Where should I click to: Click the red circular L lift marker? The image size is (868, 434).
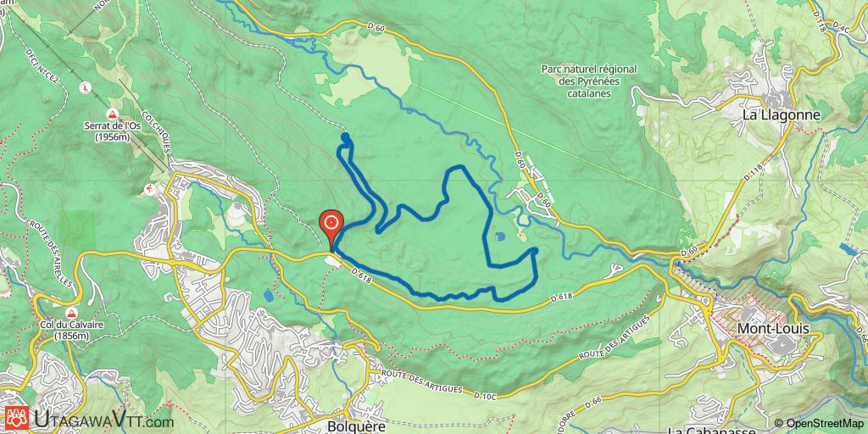pos(85,87)
